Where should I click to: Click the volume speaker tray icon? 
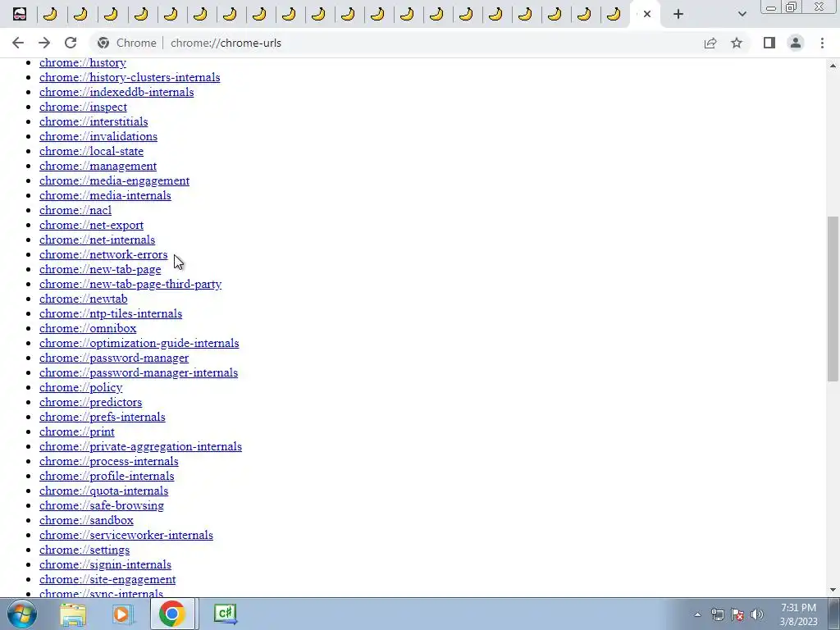click(x=756, y=614)
